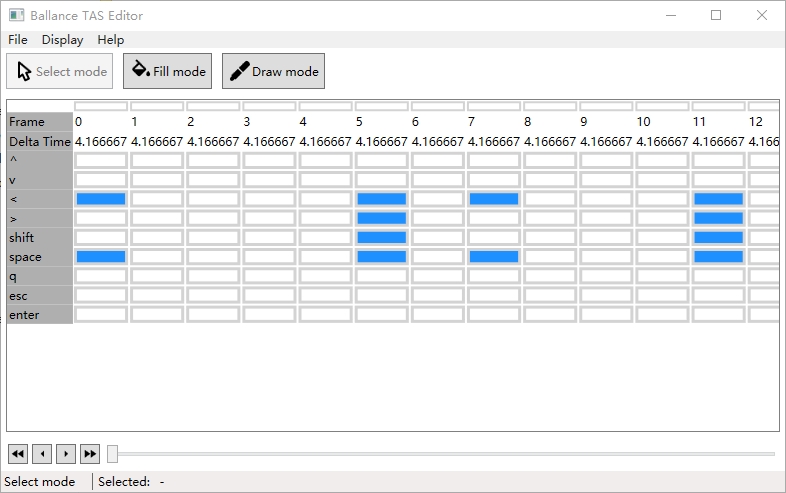The height and width of the screenshot is (493, 786).
Task: Click the esc row label
Action: point(40,295)
